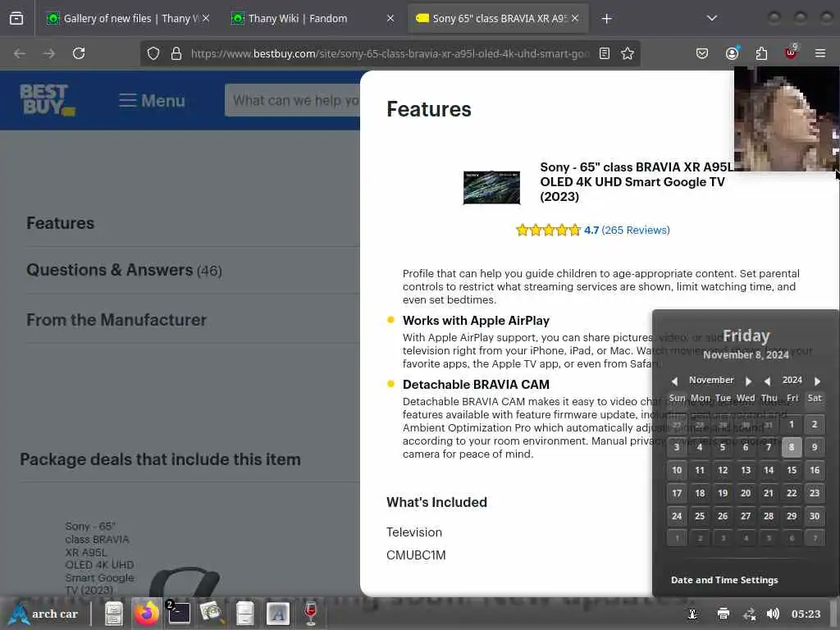Open arch car start menu
840x630 pixels.
pos(44,614)
